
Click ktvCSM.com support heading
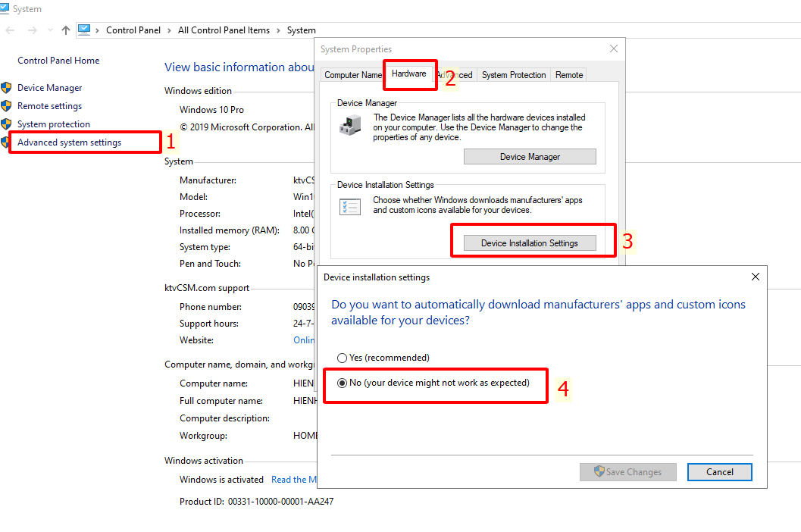coord(207,288)
